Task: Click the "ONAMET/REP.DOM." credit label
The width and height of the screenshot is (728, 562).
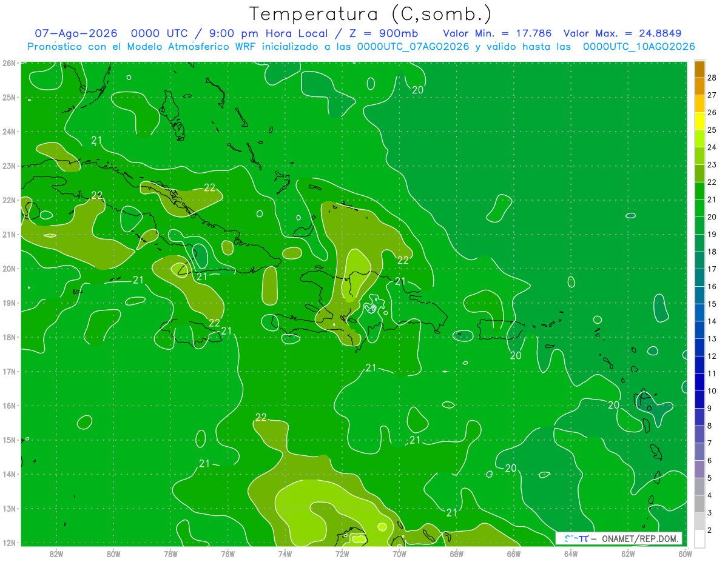Action: point(641,538)
